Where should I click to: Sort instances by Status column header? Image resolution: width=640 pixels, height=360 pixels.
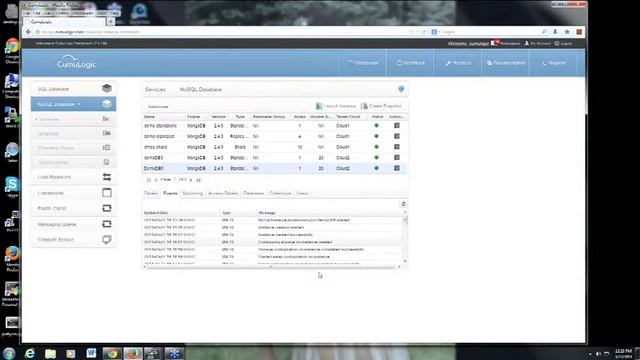point(377,117)
